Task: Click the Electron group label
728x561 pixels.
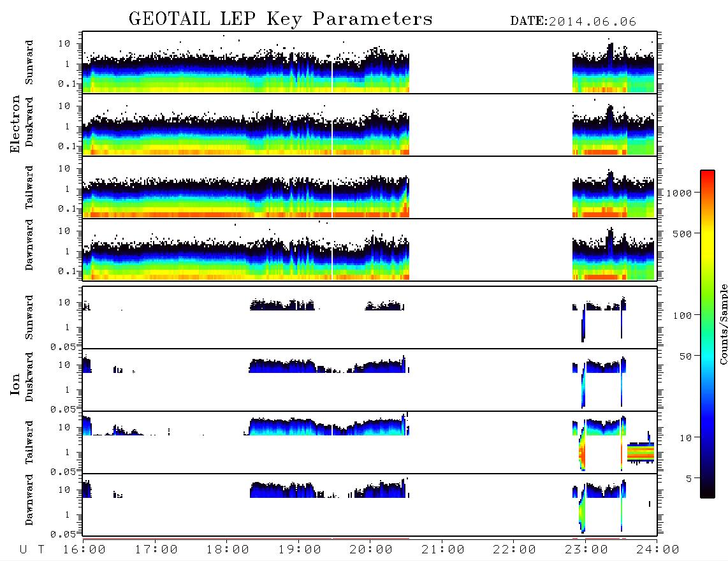Action: click(15, 124)
